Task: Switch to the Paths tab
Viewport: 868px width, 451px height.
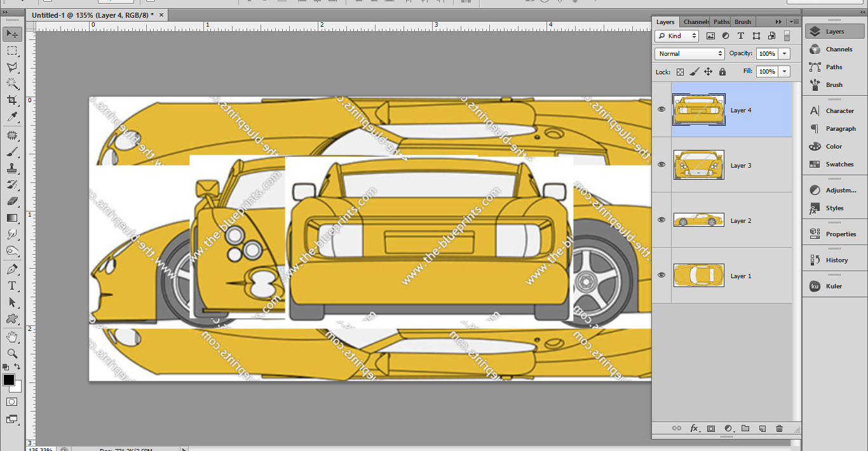Action: coord(721,22)
